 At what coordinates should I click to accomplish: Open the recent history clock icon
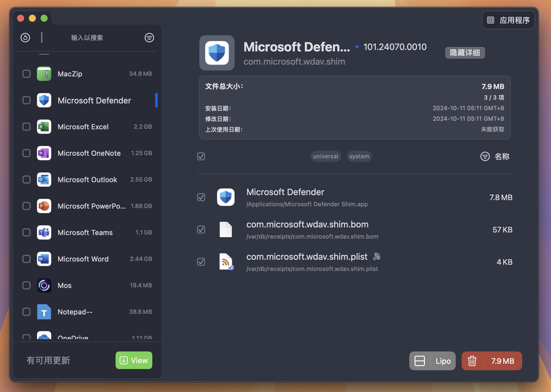25,38
